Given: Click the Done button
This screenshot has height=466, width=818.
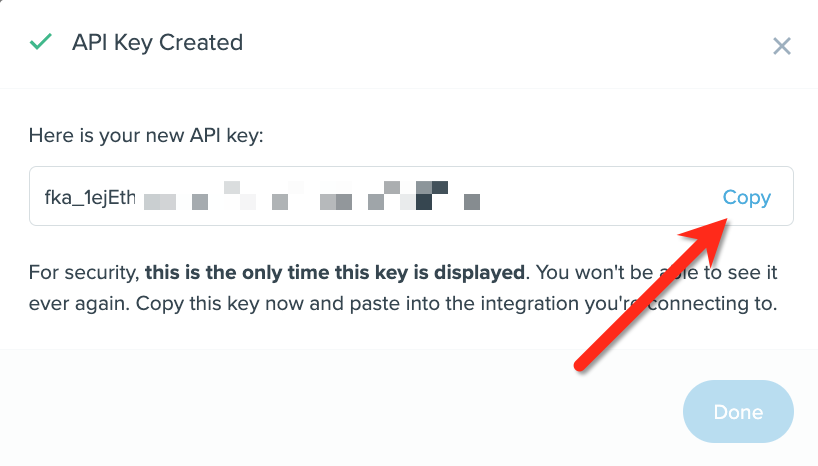Looking at the screenshot, I should point(738,412).
